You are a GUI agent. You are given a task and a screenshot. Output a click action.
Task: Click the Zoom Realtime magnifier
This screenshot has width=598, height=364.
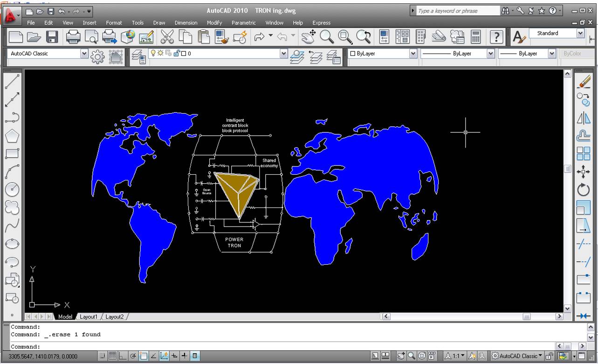tap(327, 36)
